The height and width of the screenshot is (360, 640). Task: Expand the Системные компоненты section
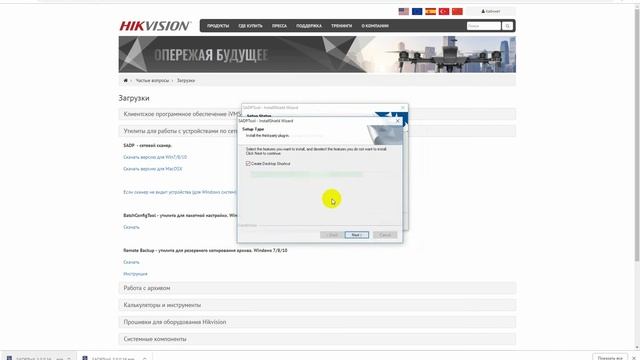317,339
